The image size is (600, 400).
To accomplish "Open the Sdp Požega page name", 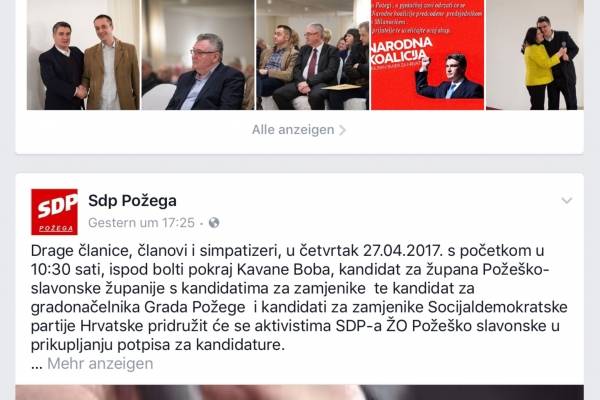I will (x=132, y=201).
